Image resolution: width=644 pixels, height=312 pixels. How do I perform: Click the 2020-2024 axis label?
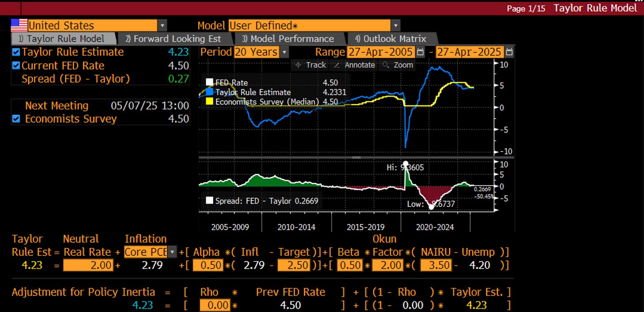coord(435,227)
